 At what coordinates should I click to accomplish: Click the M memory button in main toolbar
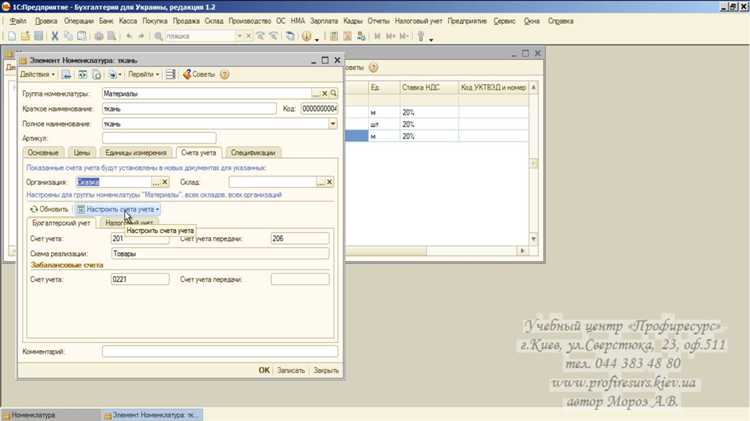click(377, 36)
